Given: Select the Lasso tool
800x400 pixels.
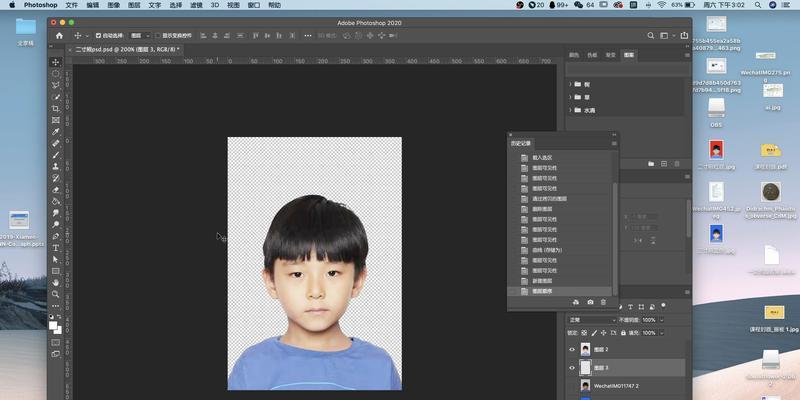Looking at the screenshot, I should (56, 85).
